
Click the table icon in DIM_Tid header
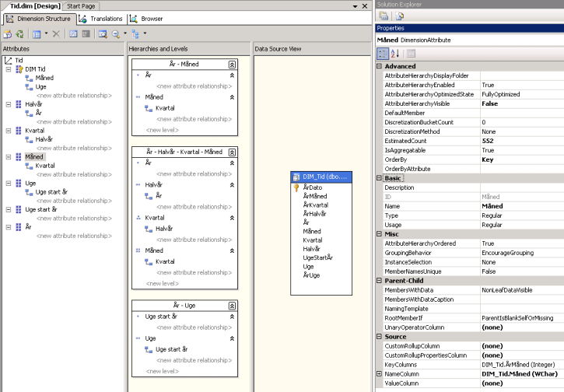coord(296,177)
